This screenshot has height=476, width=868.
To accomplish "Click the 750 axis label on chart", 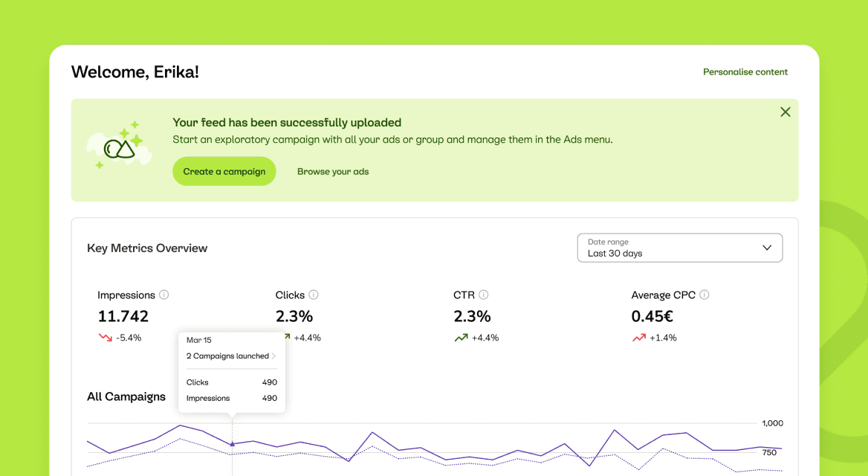I will click(x=769, y=453).
